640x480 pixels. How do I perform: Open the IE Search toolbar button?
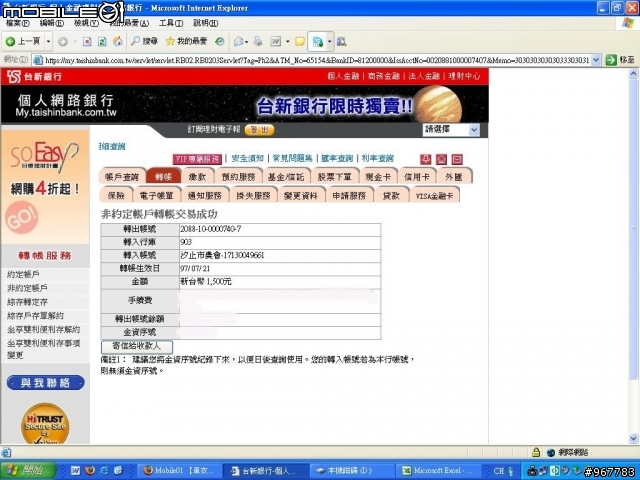pyautogui.click(x=144, y=41)
